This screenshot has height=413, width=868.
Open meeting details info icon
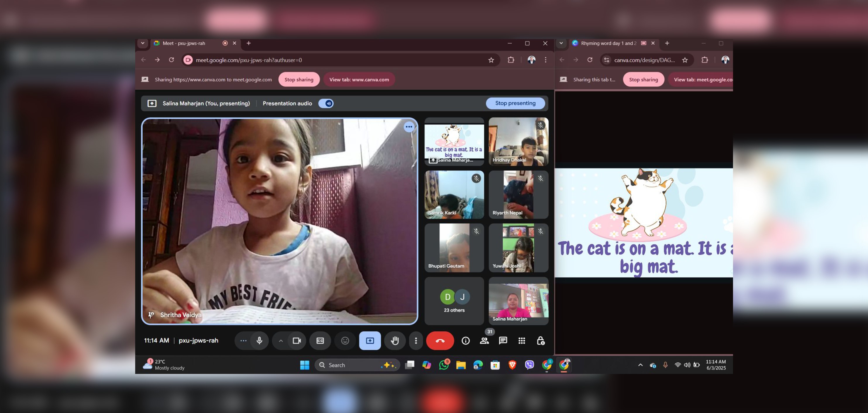(x=465, y=341)
